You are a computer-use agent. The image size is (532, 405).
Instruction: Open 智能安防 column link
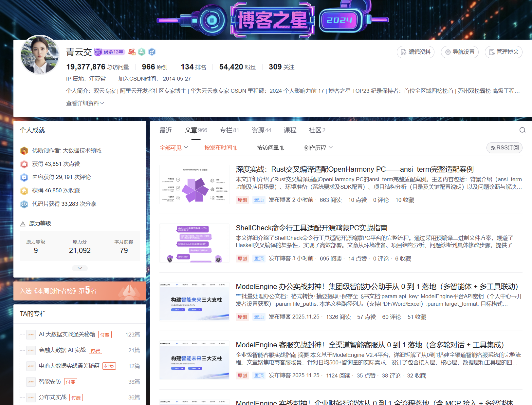tap(50, 382)
